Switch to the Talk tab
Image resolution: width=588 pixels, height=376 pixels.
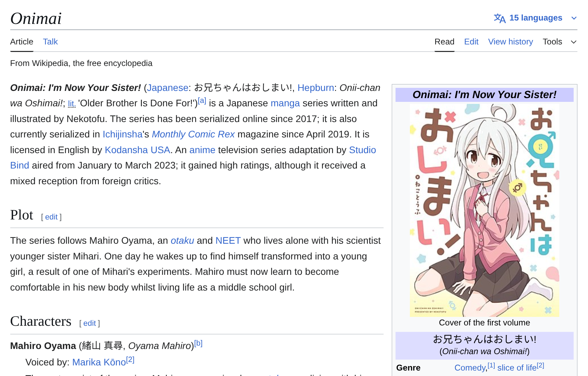click(x=50, y=42)
